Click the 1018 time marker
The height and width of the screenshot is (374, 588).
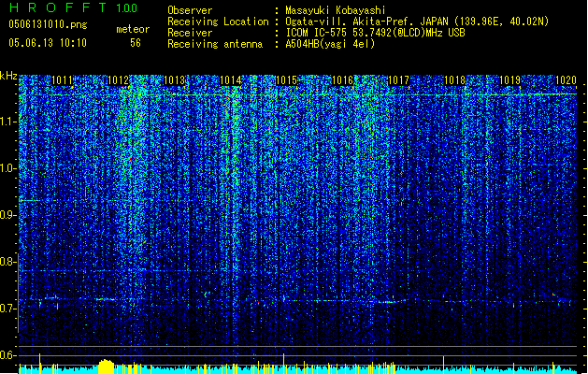click(x=454, y=80)
